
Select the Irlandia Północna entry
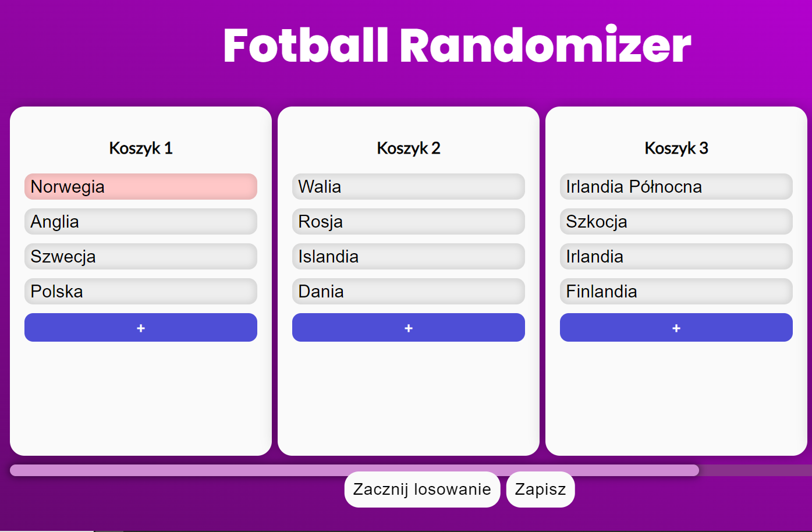[x=676, y=187]
